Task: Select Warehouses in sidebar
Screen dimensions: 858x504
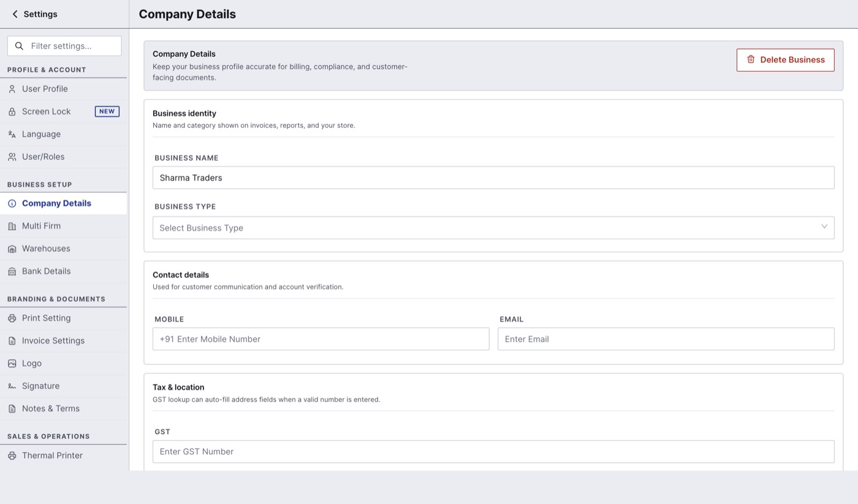Action: point(64,249)
